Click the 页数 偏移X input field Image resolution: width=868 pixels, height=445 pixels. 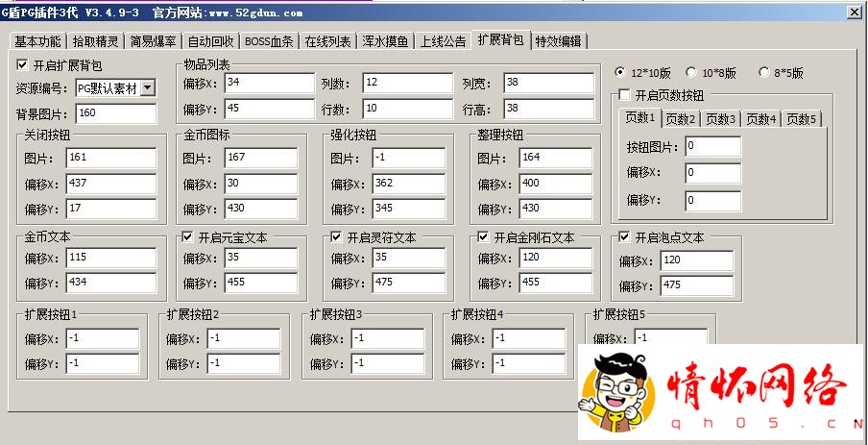(713, 173)
